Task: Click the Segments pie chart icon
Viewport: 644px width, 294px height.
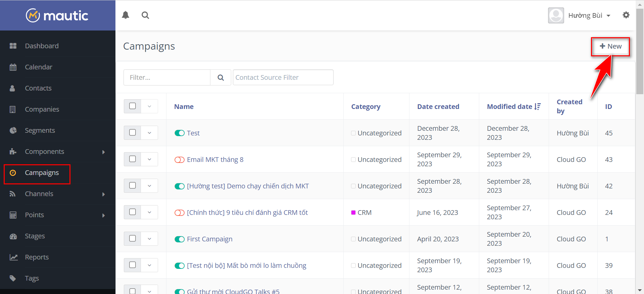Action: coord(13,130)
